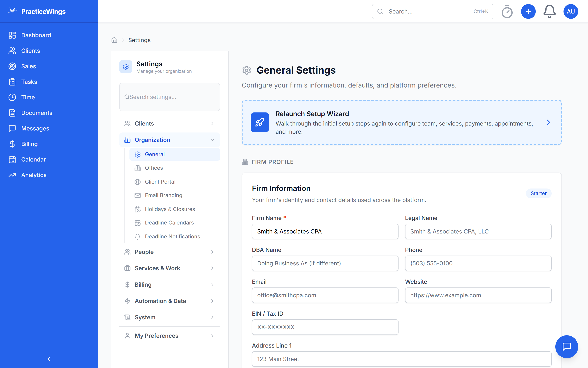Open Deadline Calendars settings

click(175, 223)
